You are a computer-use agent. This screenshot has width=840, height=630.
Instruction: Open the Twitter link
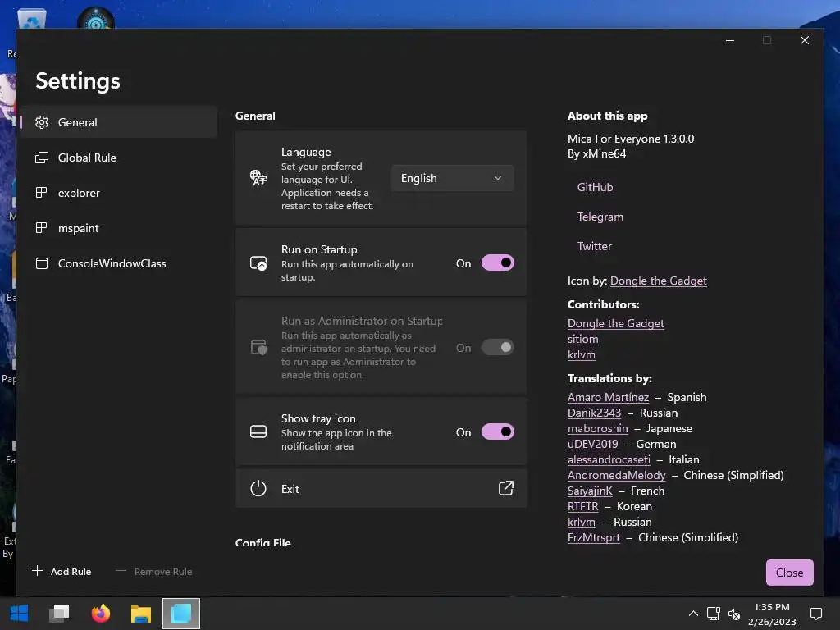point(594,246)
